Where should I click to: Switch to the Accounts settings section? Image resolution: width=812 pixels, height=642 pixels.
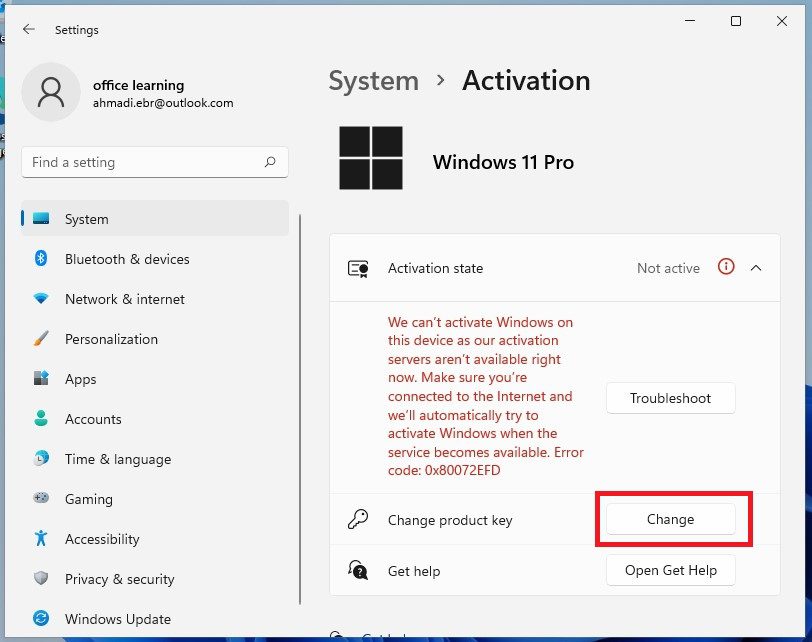[x=93, y=419]
